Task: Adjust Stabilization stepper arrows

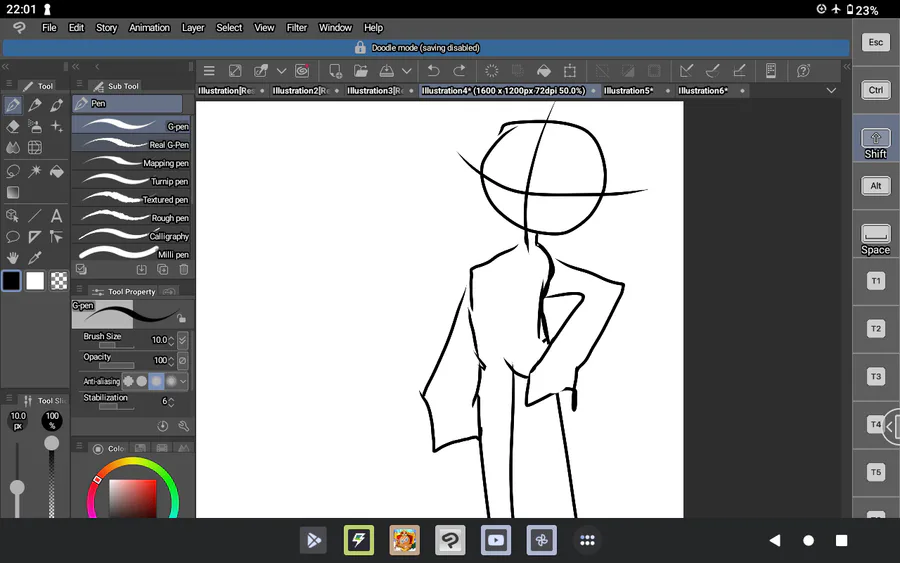Action: coord(171,402)
